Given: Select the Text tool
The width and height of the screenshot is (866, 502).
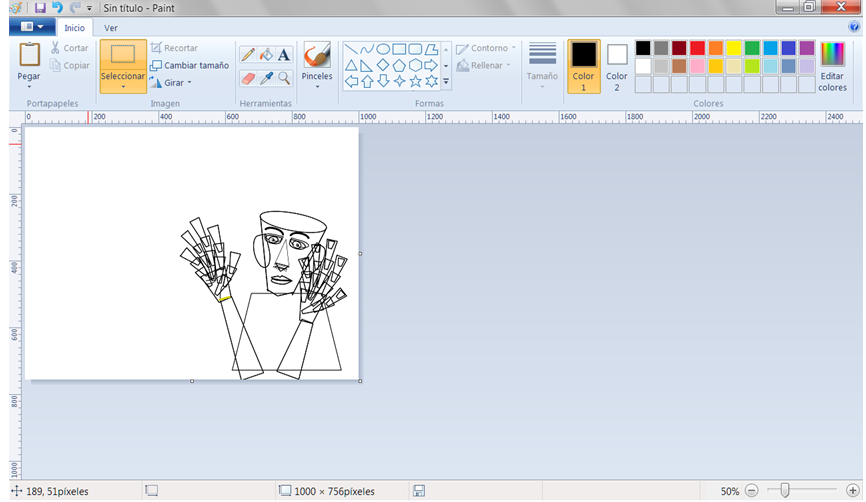Looking at the screenshot, I should point(284,55).
